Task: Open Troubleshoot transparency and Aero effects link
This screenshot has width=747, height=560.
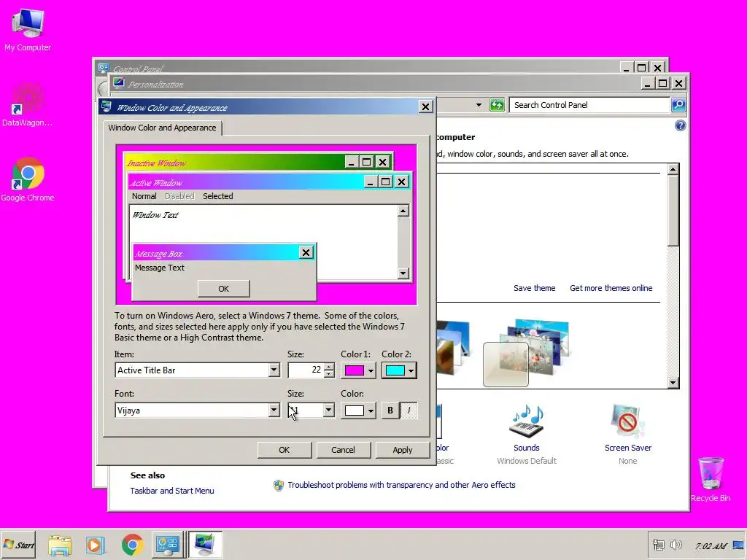Action: (x=401, y=485)
